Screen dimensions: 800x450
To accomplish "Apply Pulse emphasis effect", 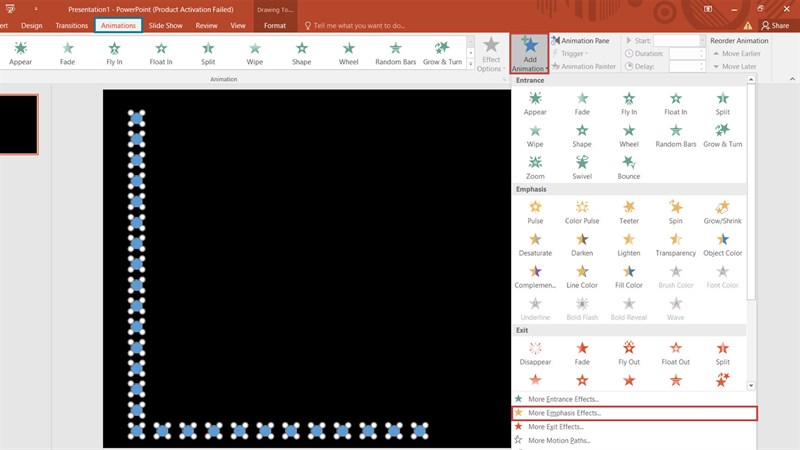I will 535,212.
